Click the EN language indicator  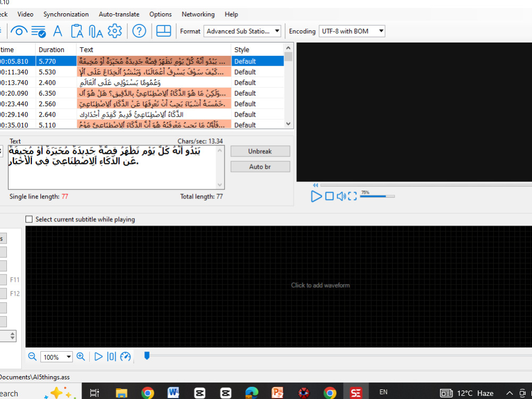[384, 392]
